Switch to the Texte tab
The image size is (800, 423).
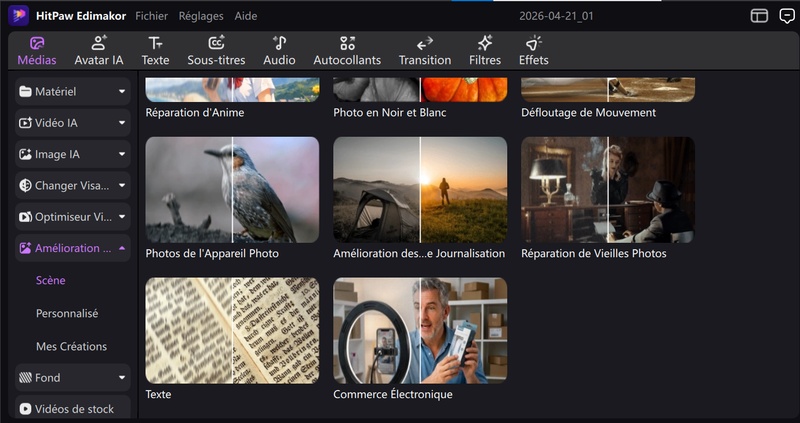point(155,51)
